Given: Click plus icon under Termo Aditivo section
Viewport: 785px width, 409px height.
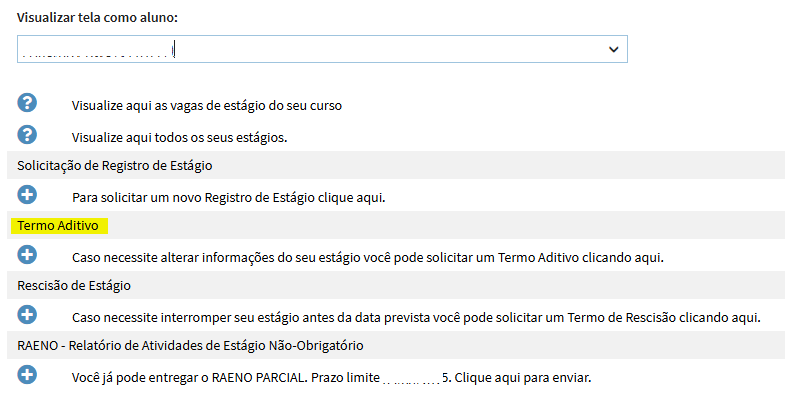Looking at the screenshot, I should (27, 255).
